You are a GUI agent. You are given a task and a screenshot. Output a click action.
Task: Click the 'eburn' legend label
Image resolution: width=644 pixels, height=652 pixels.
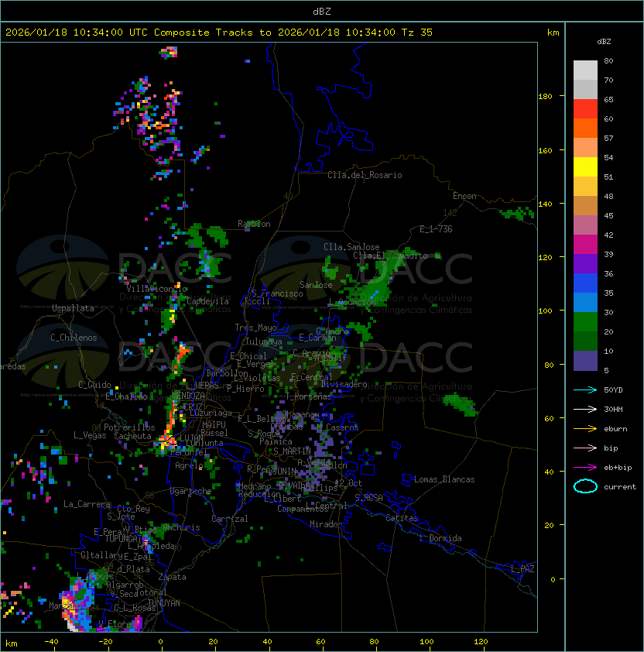click(615, 429)
